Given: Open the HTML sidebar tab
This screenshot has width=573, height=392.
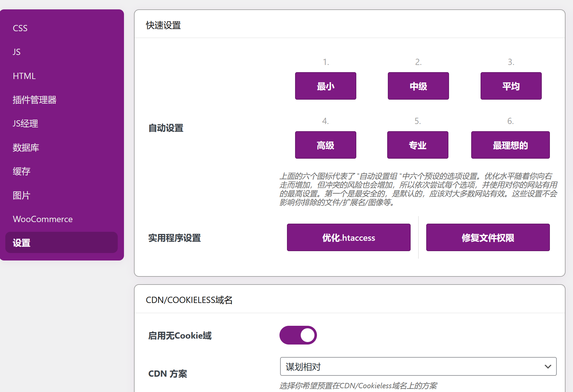Looking at the screenshot, I should coord(24,76).
